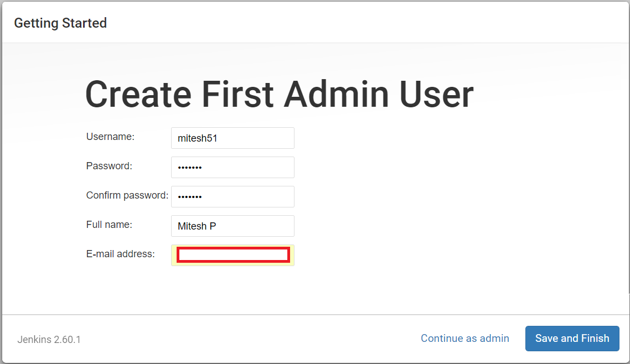Click masked dots in Confirm password field
This screenshot has height=364, width=630.
click(190, 196)
